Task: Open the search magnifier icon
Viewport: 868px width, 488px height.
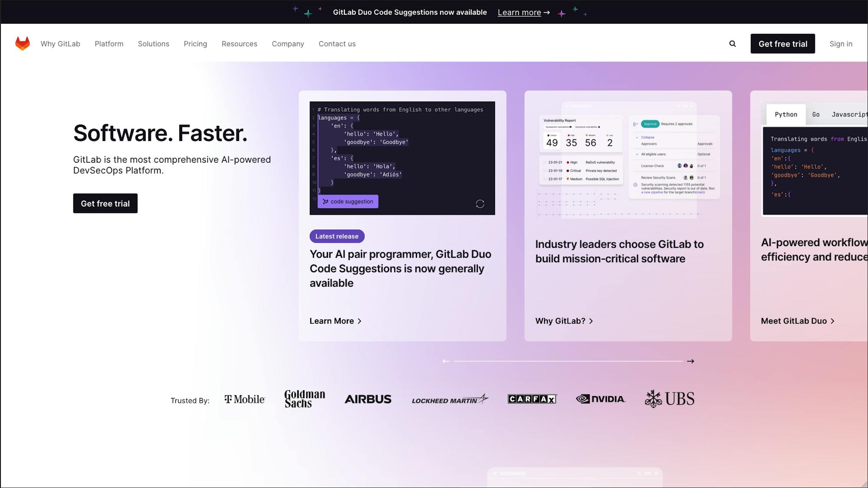Action: (x=732, y=44)
